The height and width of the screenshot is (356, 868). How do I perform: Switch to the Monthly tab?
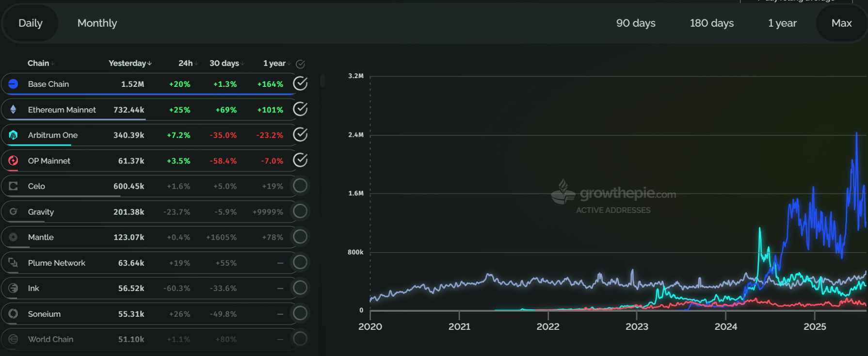[97, 23]
